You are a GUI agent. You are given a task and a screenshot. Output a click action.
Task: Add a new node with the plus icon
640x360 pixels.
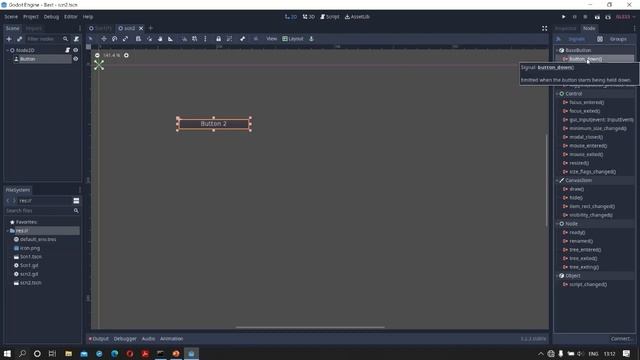click(x=9, y=39)
